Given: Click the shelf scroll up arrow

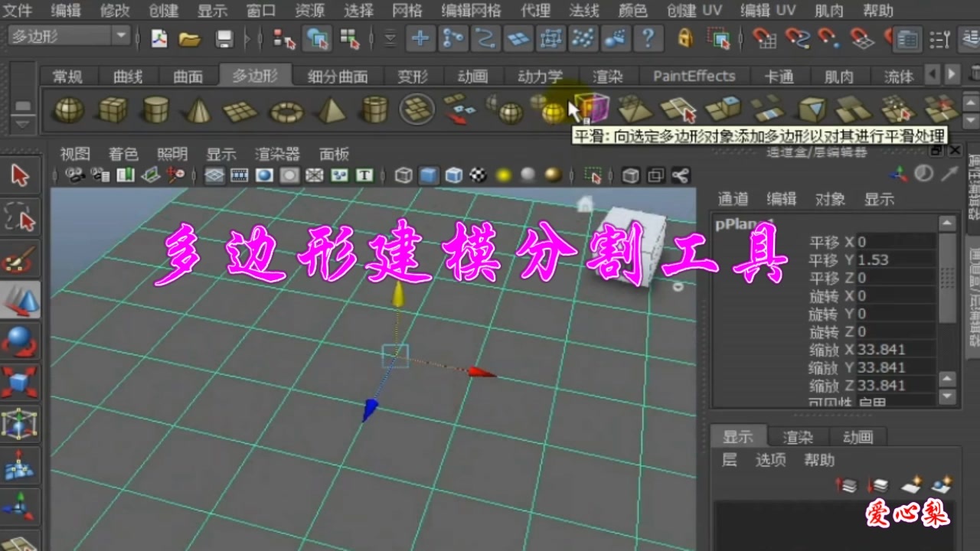Looking at the screenshot, I should coord(970,101).
